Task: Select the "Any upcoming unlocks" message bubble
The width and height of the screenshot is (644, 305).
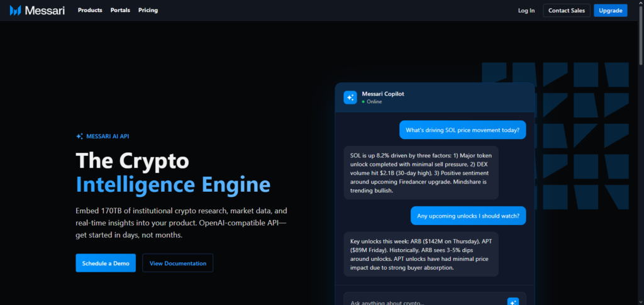Action: point(469,216)
